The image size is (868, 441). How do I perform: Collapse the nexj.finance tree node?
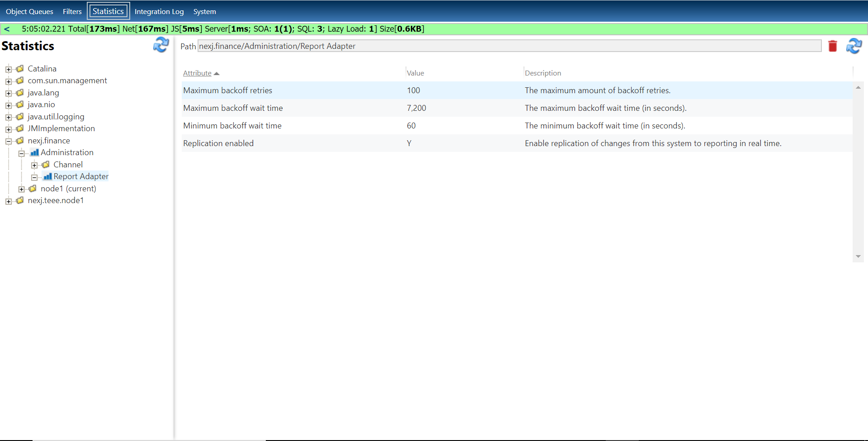8,141
